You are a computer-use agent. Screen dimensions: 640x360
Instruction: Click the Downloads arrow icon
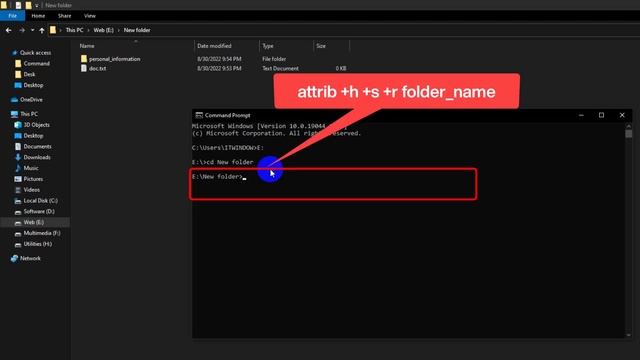[18, 157]
